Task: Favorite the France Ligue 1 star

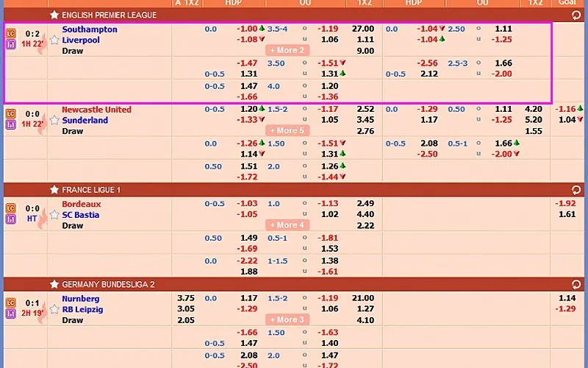Action: (x=54, y=190)
